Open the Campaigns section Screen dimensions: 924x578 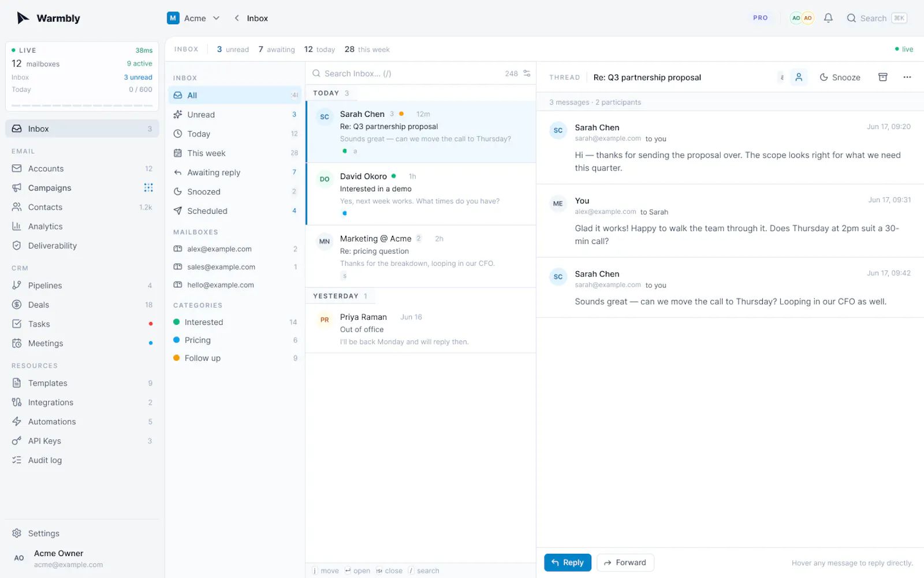(82, 188)
